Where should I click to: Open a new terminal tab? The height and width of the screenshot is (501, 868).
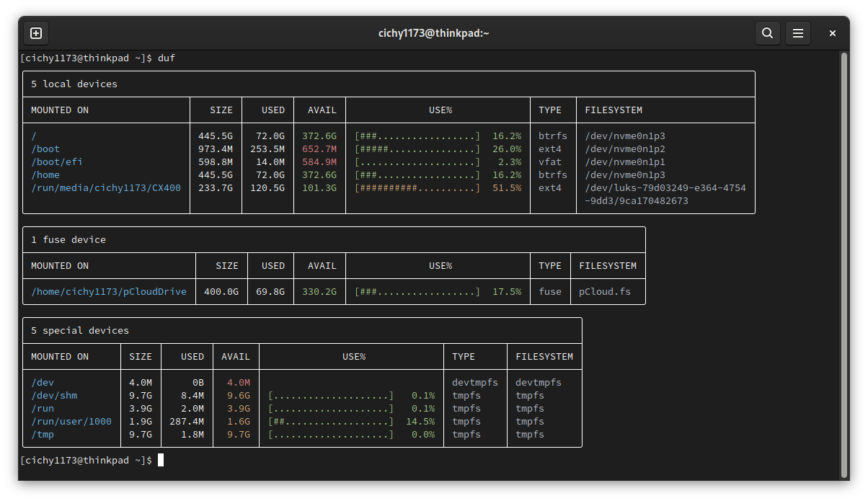(x=36, y=33)
